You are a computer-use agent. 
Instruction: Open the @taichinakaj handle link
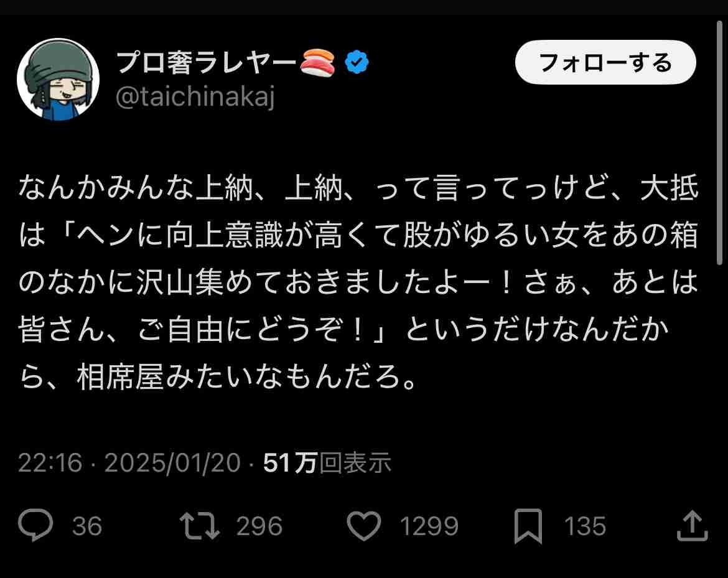click(x=195, y=98)
